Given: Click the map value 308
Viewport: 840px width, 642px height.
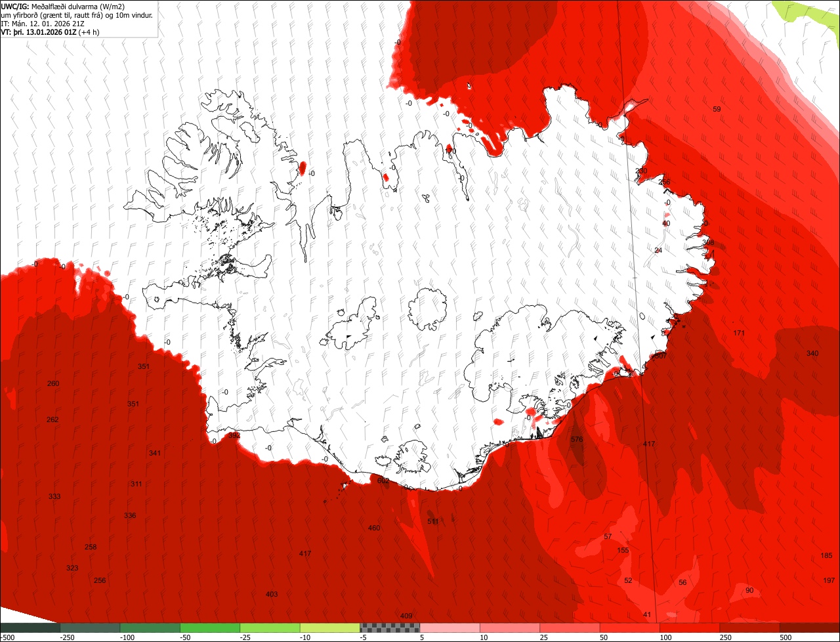Looking at the screenshot, I should point(707,242).
